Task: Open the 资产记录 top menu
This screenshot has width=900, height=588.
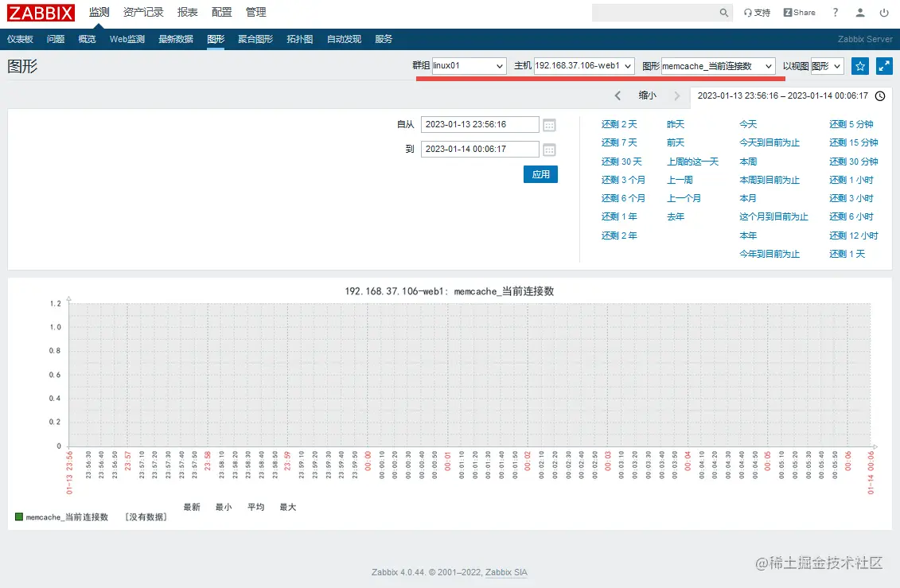Action: pyautogui.click(x=143, y=12)
